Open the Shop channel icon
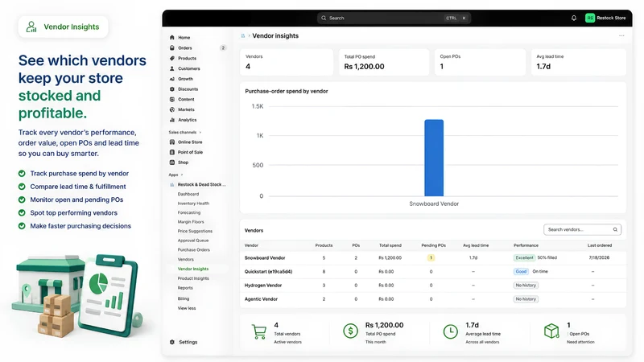Viewport: 644px width, 362px height. tap(172, 162)
